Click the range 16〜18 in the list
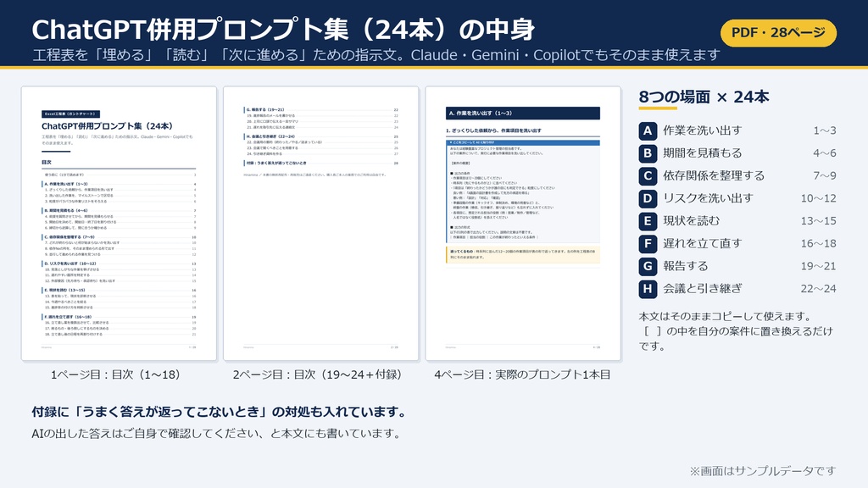Screen dimensions: 868x488 click(818, 243)
